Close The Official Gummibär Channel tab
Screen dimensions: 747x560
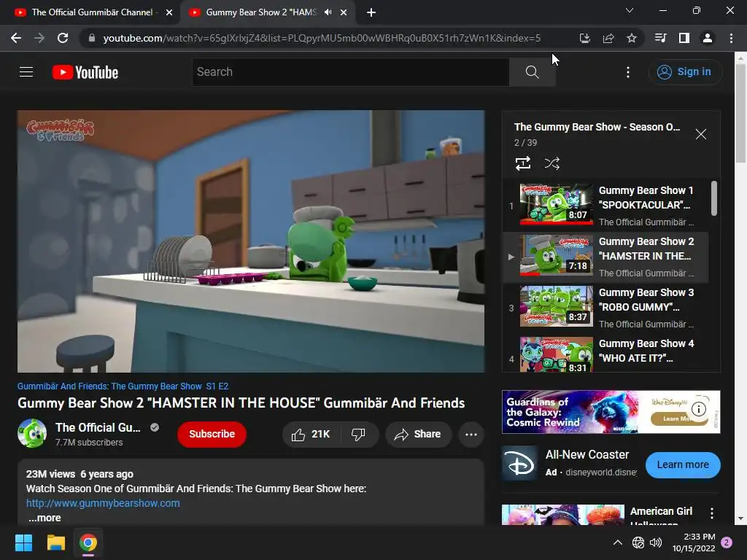tap(169, 12)
